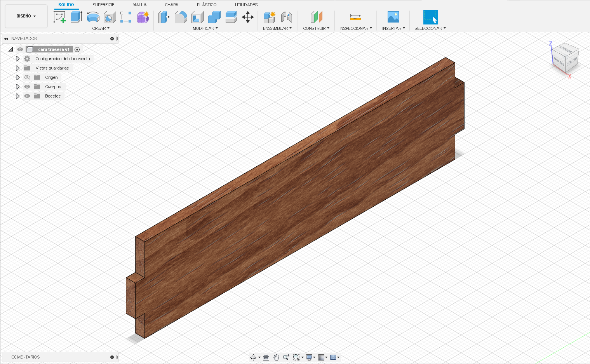590x364 pixels.
Task: Open the DISEÑO workspace dropdown
Action: 26,16
